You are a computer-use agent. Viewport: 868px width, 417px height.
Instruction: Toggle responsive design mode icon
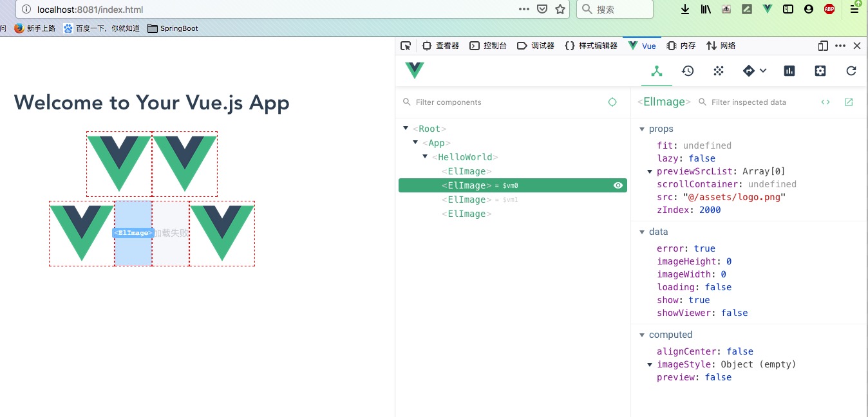[823, 46]
